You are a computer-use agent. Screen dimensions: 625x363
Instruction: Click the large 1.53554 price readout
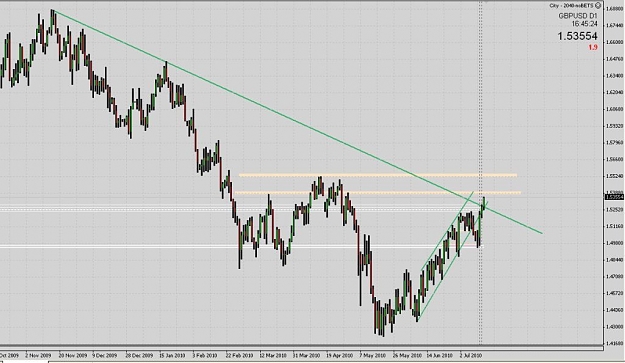577,36
